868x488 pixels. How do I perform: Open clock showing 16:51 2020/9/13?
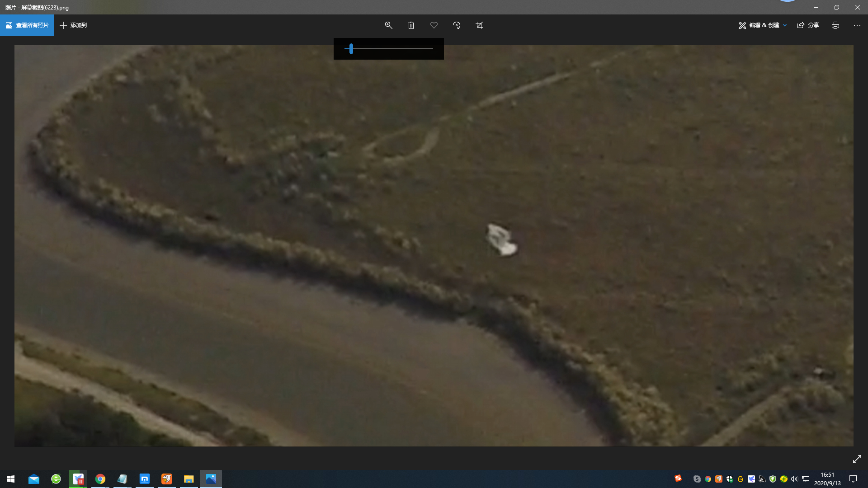point(827,479)
